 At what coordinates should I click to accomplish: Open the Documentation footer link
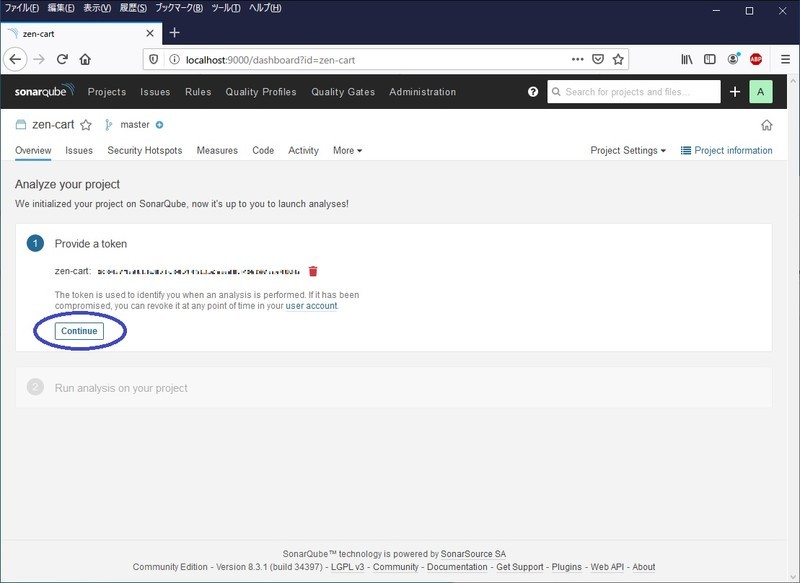pos(457,567)
